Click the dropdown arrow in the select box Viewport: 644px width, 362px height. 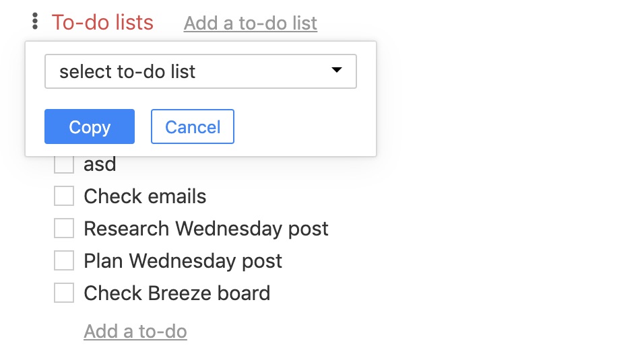pos(337,71)
